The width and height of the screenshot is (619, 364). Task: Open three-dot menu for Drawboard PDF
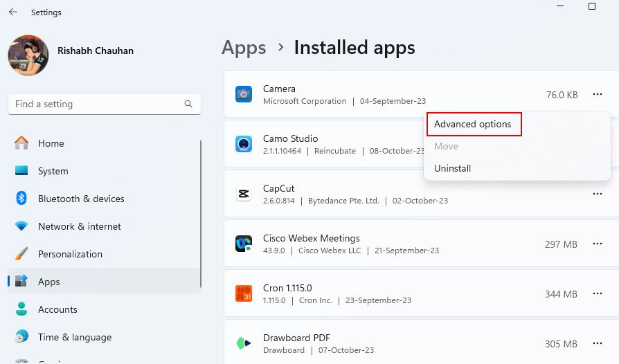point(598,344)
